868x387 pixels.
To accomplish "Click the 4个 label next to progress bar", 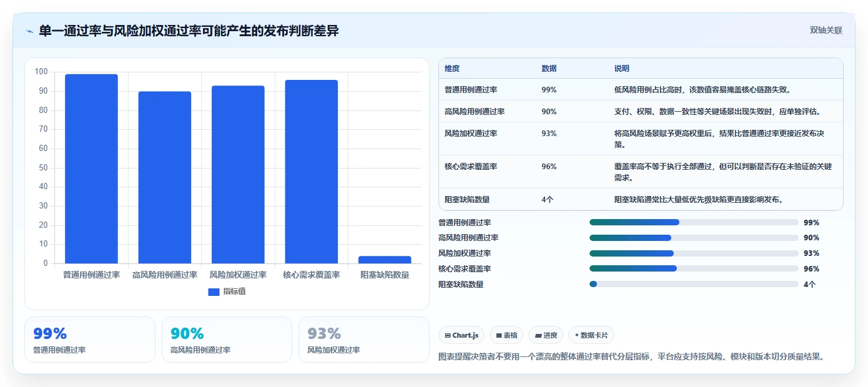I will (x=810, y=285).
